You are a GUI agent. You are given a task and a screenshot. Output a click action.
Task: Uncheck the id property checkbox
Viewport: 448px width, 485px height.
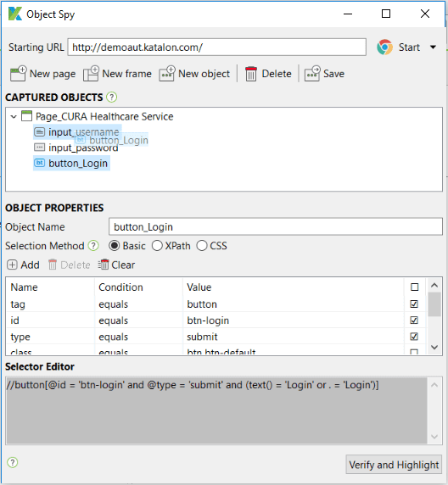coord(414,321)
